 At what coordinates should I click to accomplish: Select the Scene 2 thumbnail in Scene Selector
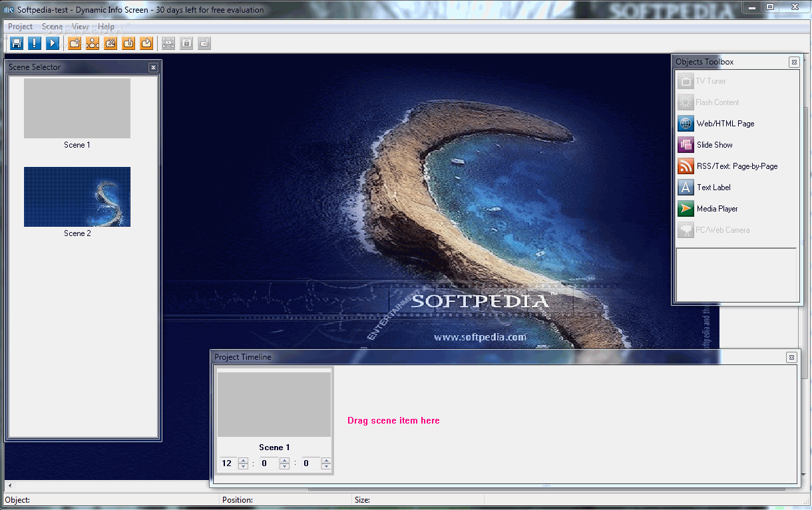[x=77, y=197]
